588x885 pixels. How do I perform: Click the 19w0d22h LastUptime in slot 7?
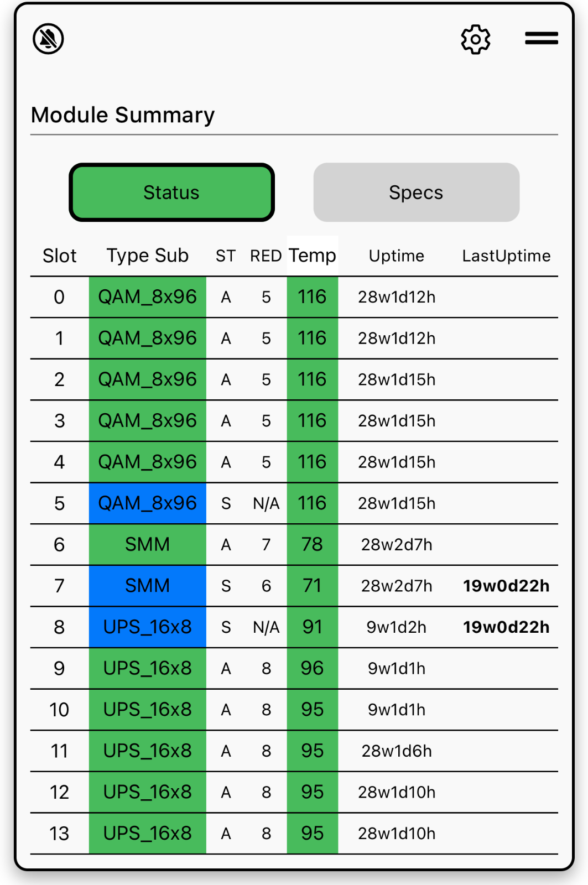click(506, 586)
